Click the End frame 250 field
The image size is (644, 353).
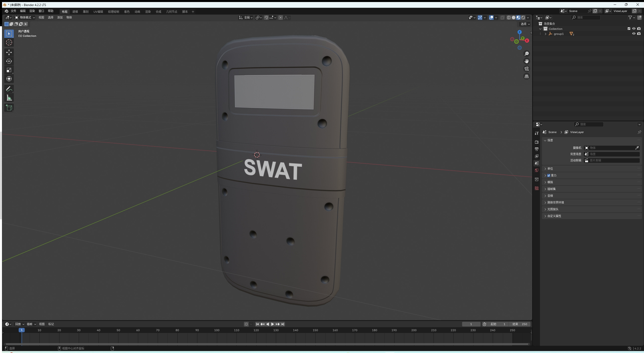point(520,324)
